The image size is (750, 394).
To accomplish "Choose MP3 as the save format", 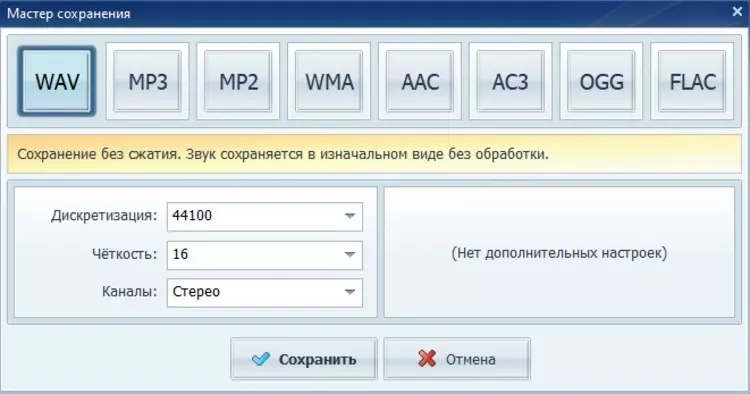I will [147, 81].
